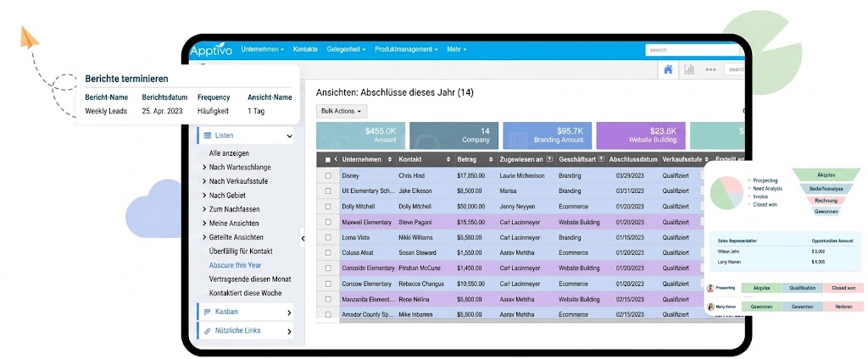Click the Kanban board icon in the sidebar
The width and height of the screenshot is (868, 359).
click(x=207, y=312)
